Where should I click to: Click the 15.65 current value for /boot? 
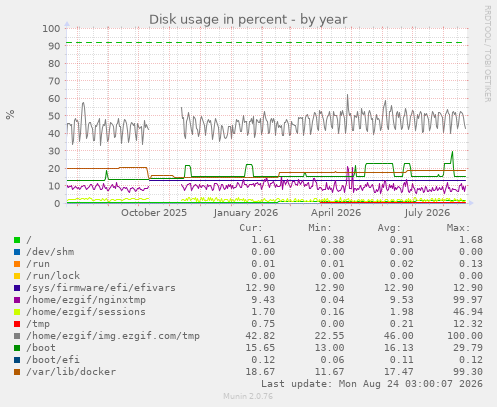(260, 348)
